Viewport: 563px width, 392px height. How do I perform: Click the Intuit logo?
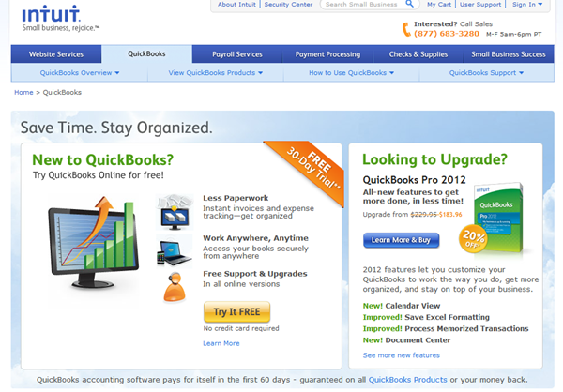click(51, 14)
